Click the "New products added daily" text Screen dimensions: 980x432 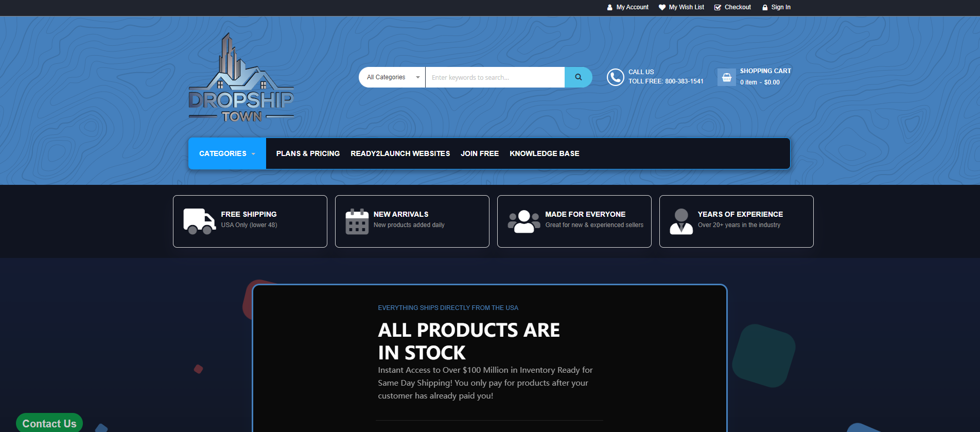[x=409, y=225]
